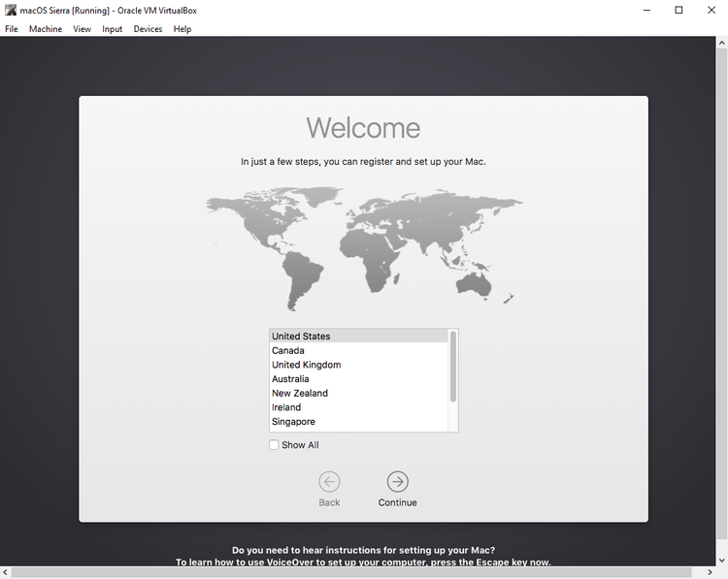The height and width of the screenshot is (579, 728).
Task: Open the View menu
Action: (x=82, y=29)
